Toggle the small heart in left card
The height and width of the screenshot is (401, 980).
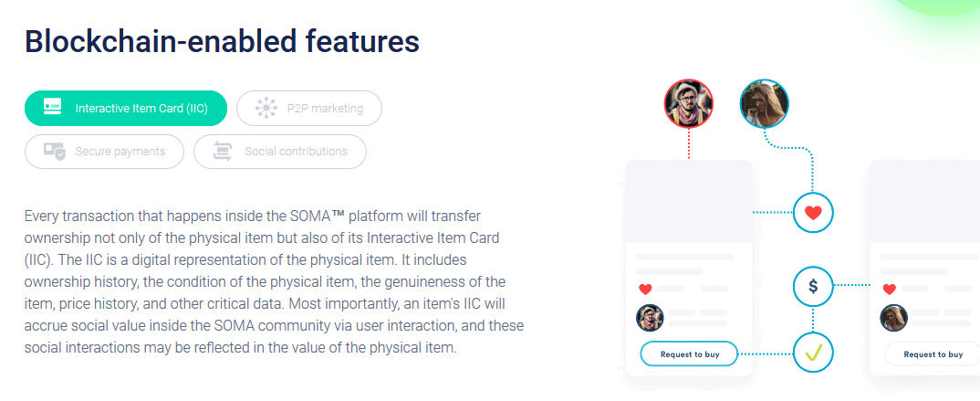tap(645, 290)
